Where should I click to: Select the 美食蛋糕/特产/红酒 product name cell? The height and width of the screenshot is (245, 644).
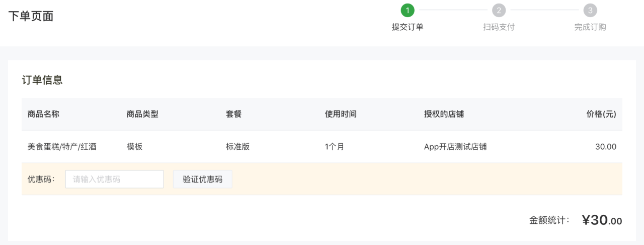(x=62, y=147)
